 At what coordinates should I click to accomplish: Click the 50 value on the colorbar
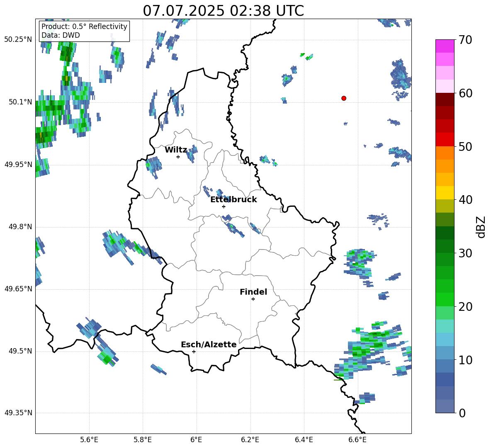(x=465, y=146)
